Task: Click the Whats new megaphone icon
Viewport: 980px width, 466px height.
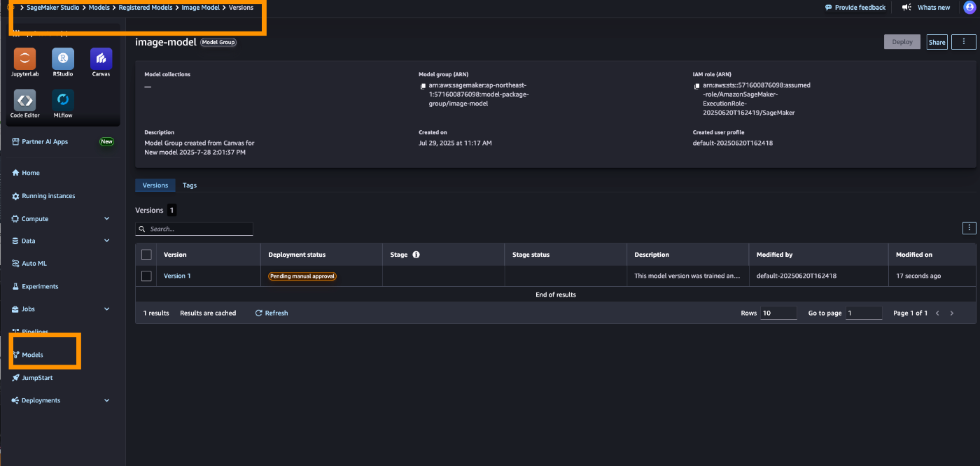Action: (x=906, y=8)
